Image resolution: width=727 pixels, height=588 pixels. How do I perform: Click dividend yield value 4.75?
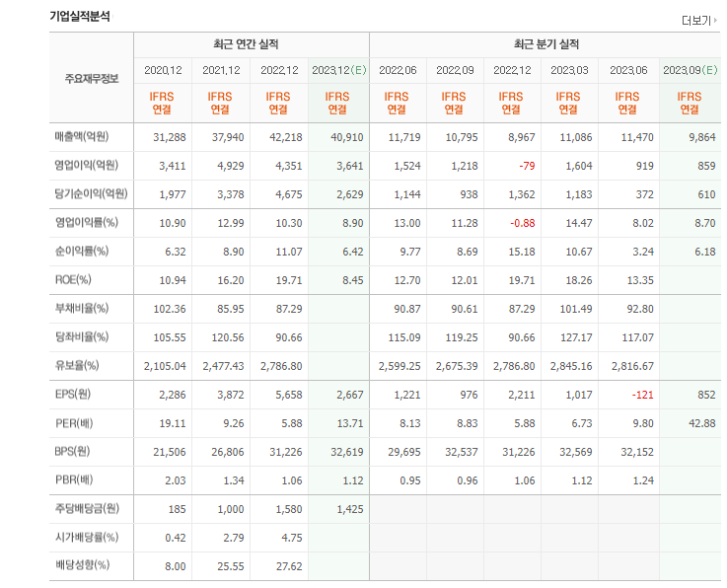click(292, 539)
